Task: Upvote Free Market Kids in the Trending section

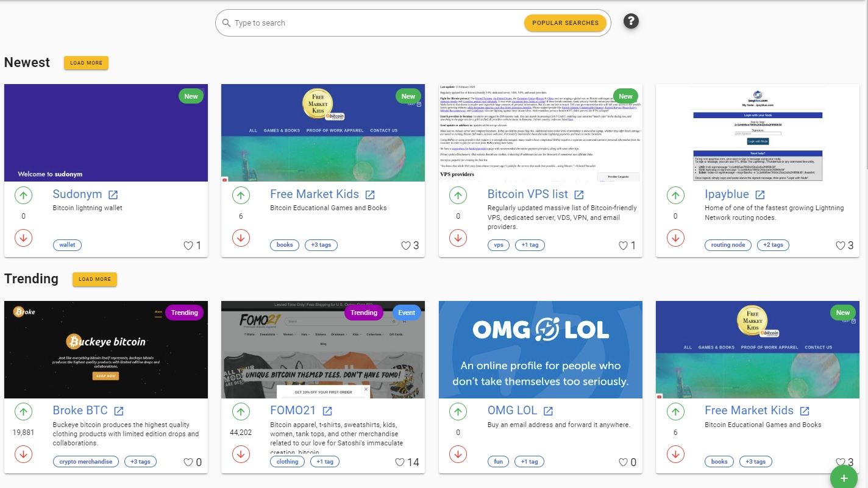Action: coord(675,412)
